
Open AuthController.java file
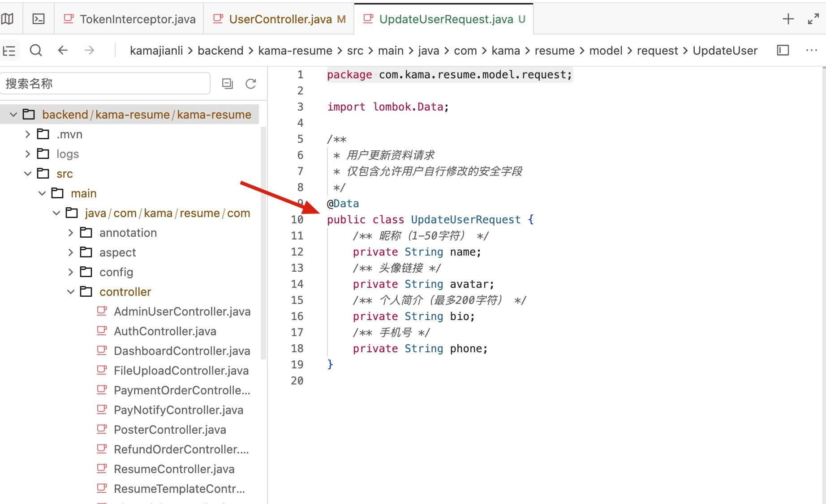pos(165,331)
